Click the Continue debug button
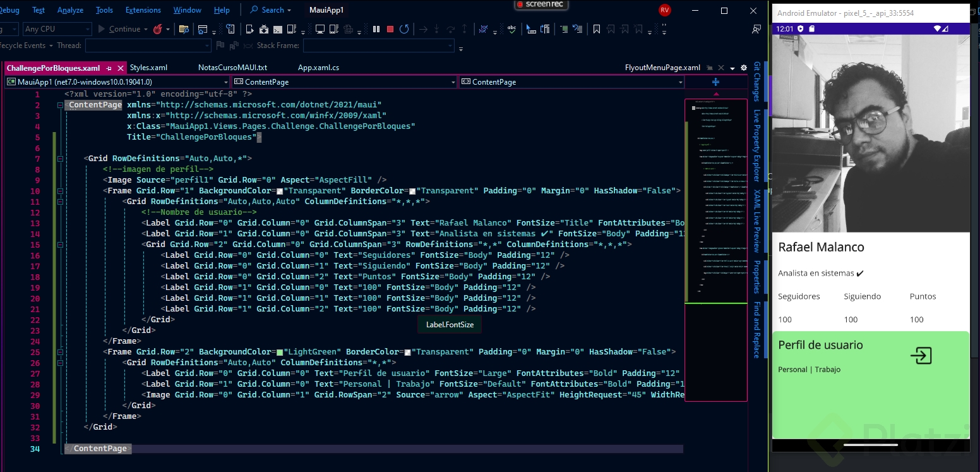This screenshot has width=980, height=472. (119, 29)
